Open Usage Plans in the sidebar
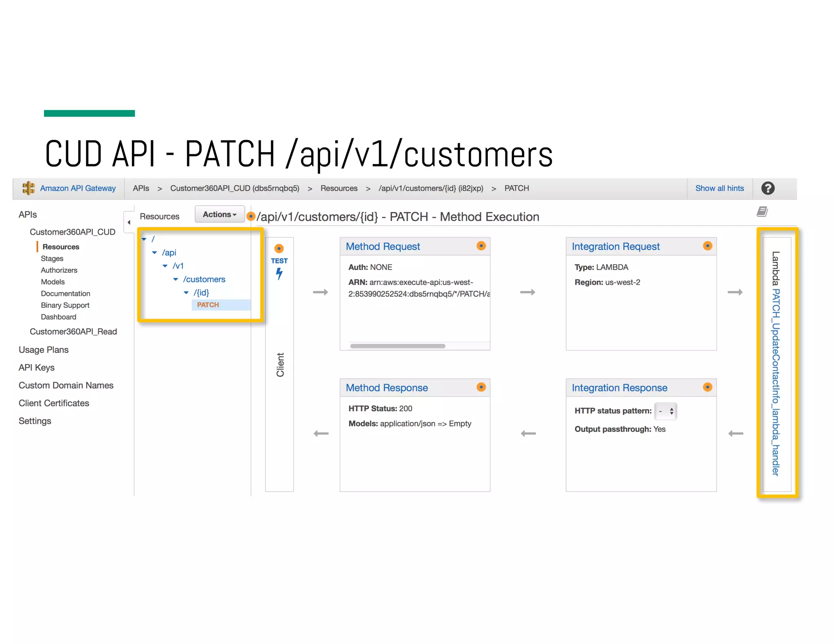This screenshot has width=834, height=644. tap(44, 350)
